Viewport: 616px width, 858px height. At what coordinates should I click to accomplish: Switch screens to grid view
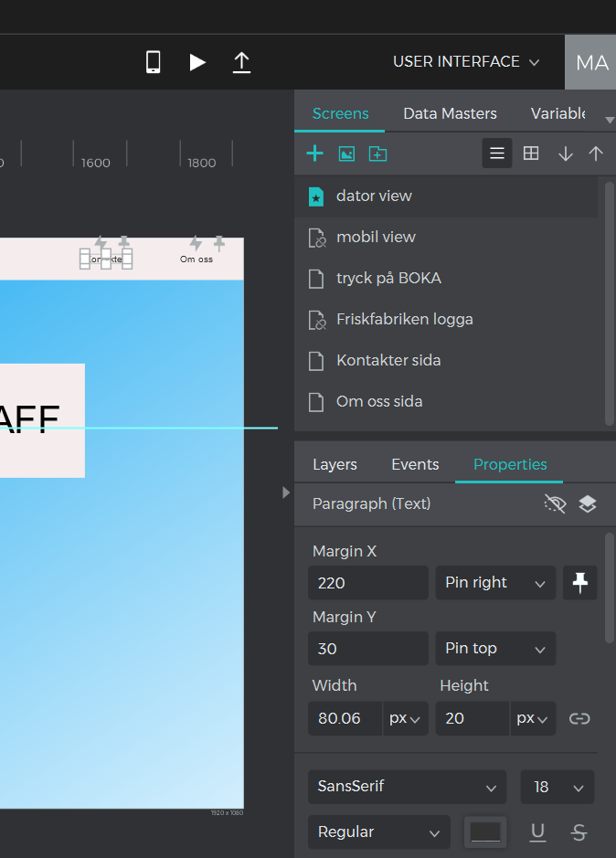[531, 154]
